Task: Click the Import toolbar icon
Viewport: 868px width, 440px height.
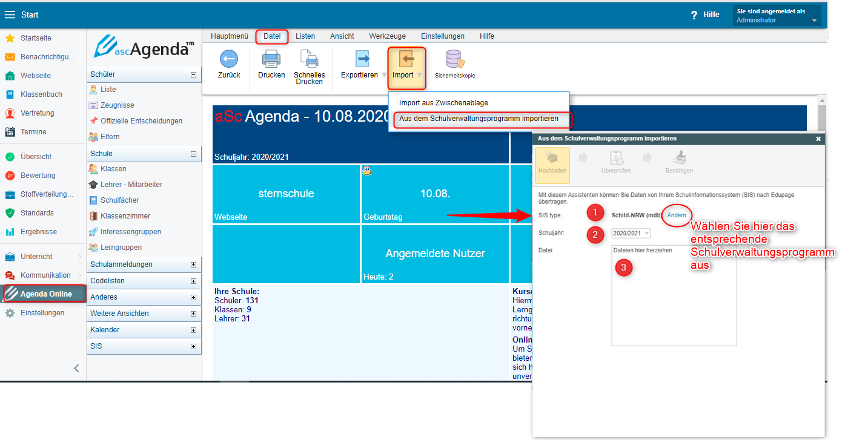Action: point(407,59)
